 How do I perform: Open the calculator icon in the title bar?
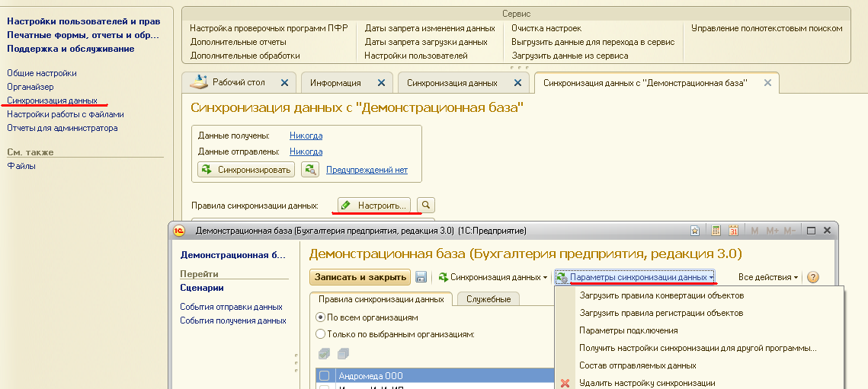point(716,231)
